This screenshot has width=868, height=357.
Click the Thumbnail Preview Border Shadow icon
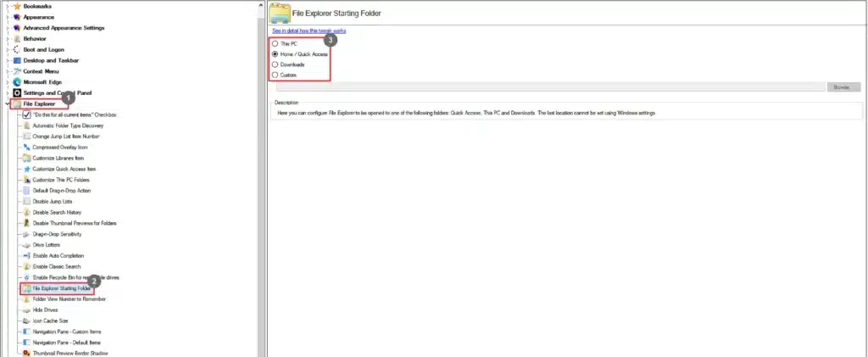click(x=26, y=353)
